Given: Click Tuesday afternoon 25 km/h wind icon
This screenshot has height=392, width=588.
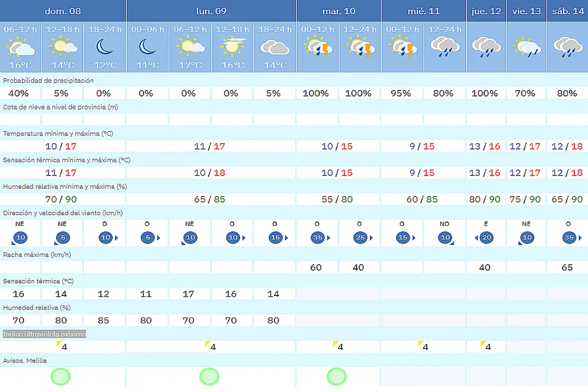Looking at the screenshot, I should click(361, 237).
